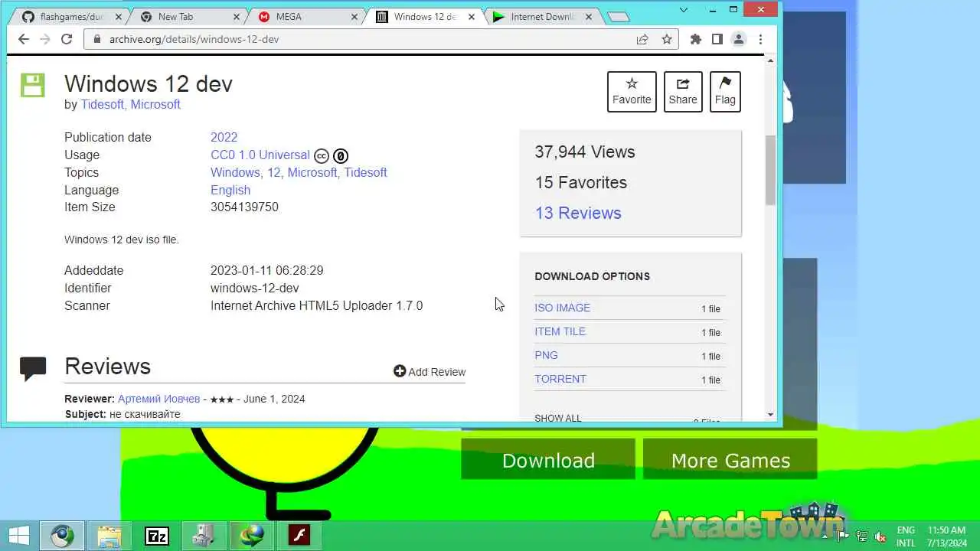Open CC0 1.0 Universal license link

pos(260,155)
